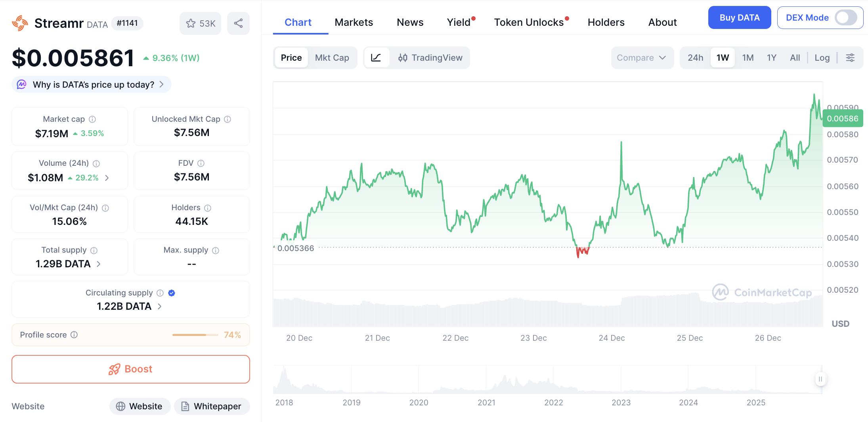This screenshot has height=422, width=868.
Task: Open the Token Unlocks tab
Action: (529, 23)
